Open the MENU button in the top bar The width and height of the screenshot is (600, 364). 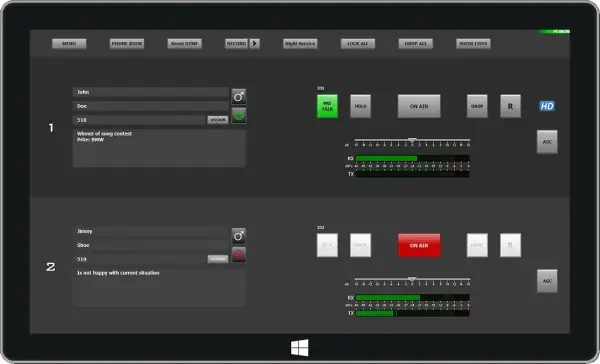tap(69, 44)
